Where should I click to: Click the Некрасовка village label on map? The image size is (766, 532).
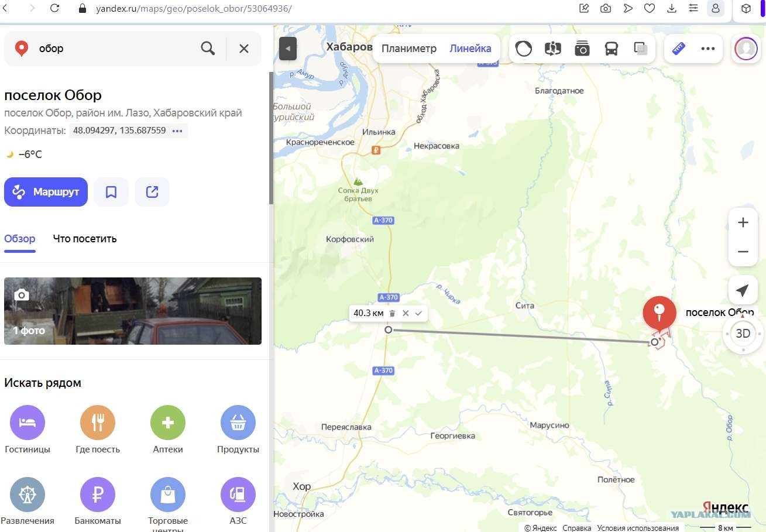coord(437,146)
